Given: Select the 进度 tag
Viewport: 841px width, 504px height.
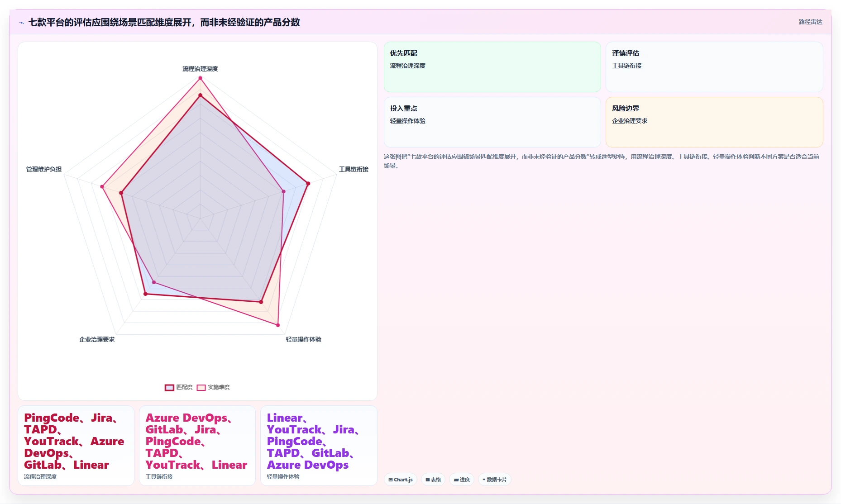Looking at the screenshot, I should (462, 480).
